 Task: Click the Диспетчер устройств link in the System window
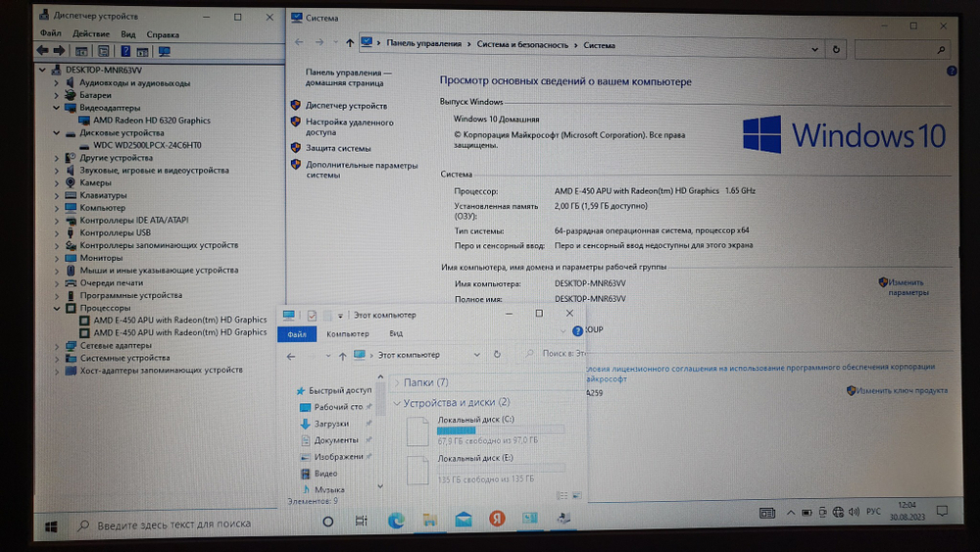tap(346, 106)
